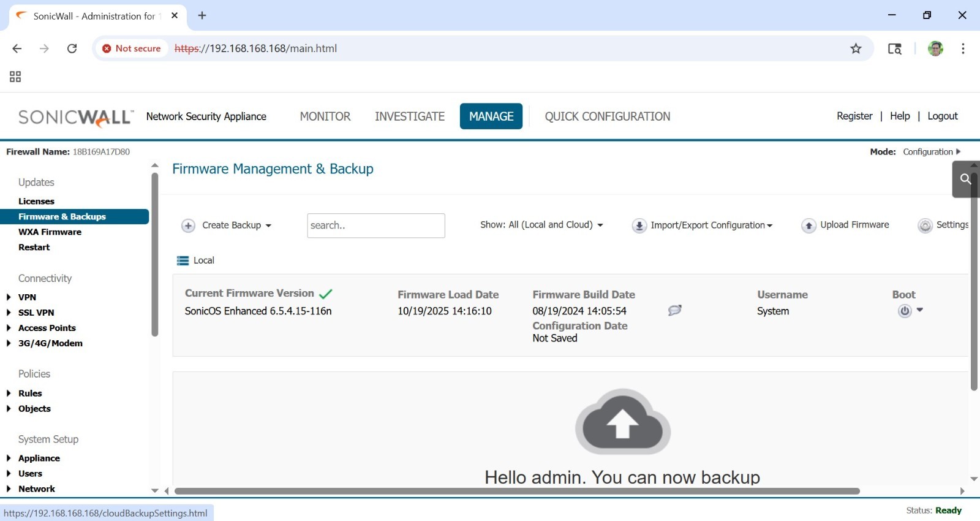Screen dimensions: 980x521
Task: Switch to the INVESTIGATE tab
Action: pyautogui.click(x=410, y=116)
